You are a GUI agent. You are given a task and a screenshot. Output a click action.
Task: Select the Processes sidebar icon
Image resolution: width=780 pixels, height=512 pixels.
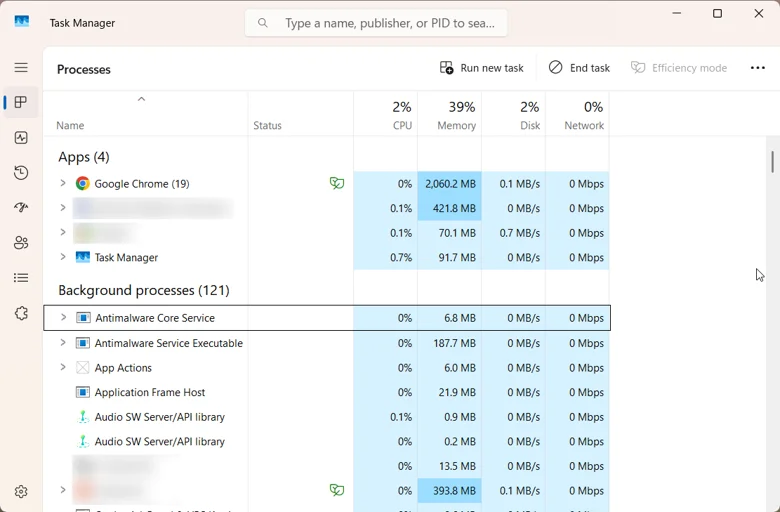click(x=21, y=102)
